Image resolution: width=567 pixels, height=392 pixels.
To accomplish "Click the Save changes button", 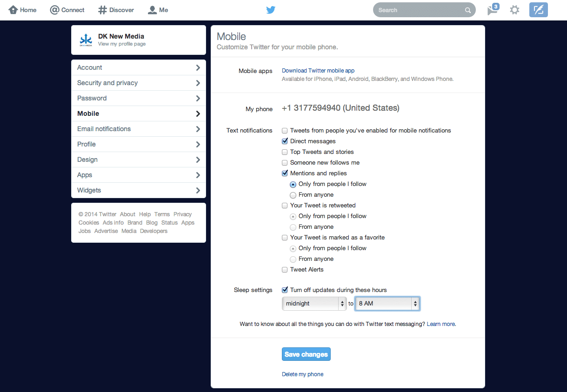I will (x=306, y=354).
